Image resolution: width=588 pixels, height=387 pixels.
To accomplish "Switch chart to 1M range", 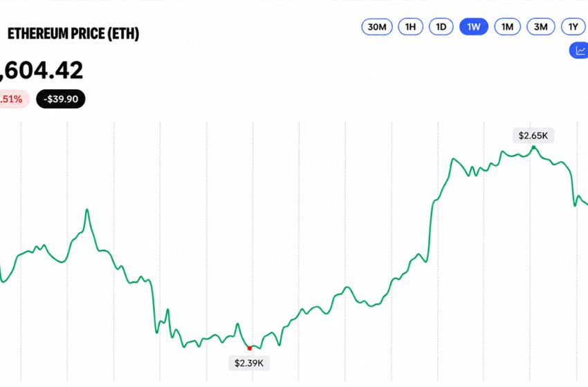I will pyautogui.click(x=507, y=26).
